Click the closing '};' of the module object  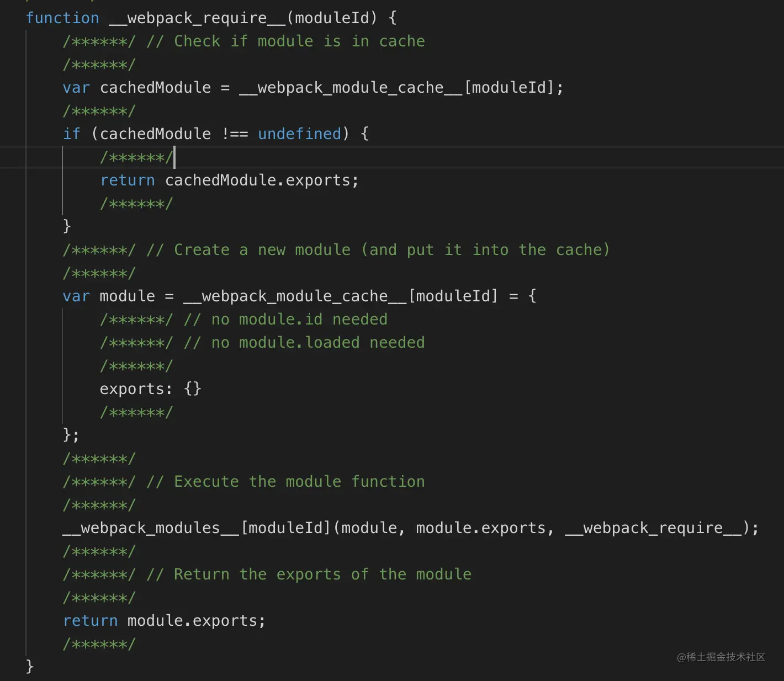coord(71,435)
